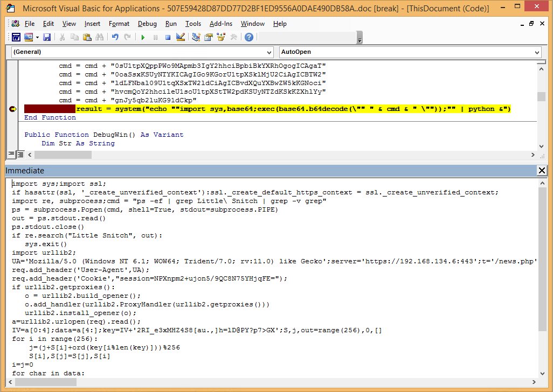Click the 'import urllib2;' line in Immediate
Screen dimensions: 553x392
[x=44, y=253]
